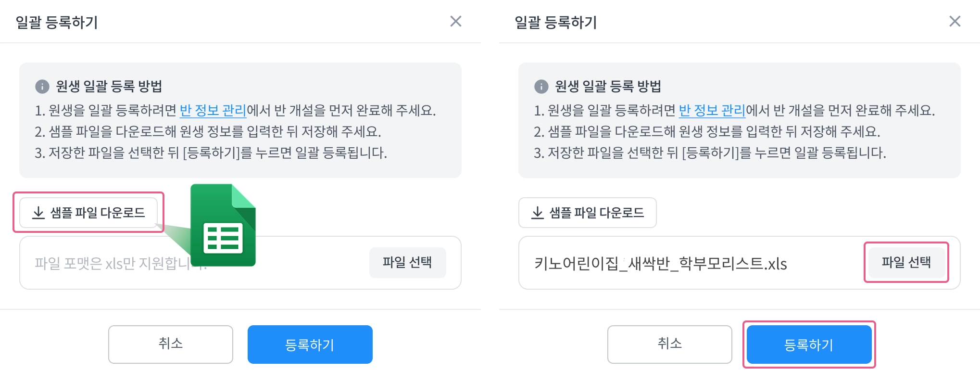The width and height of the screenshot is (980, 383).
Task: Click 취소 button in left dialog
Action: point(170,344)
